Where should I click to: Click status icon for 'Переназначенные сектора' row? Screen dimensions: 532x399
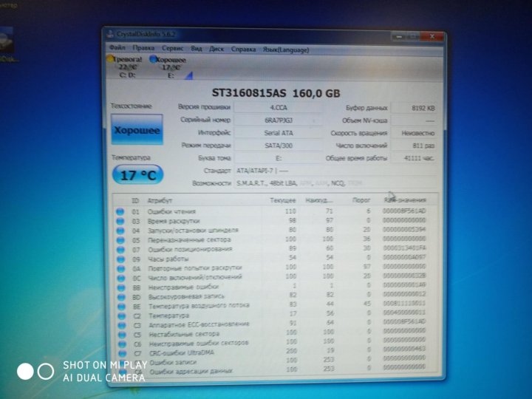[x=120, y=239]
